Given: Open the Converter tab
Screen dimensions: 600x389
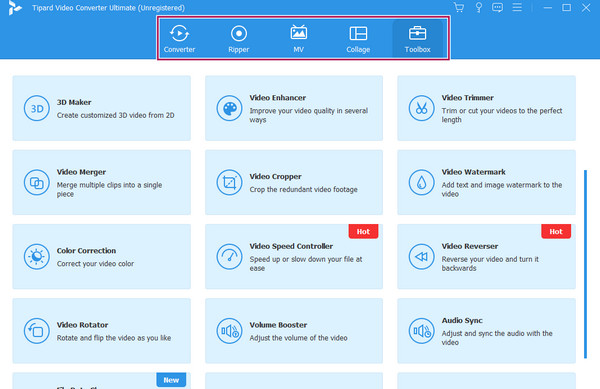Looking at the screenshot, I should pos(179,38).
